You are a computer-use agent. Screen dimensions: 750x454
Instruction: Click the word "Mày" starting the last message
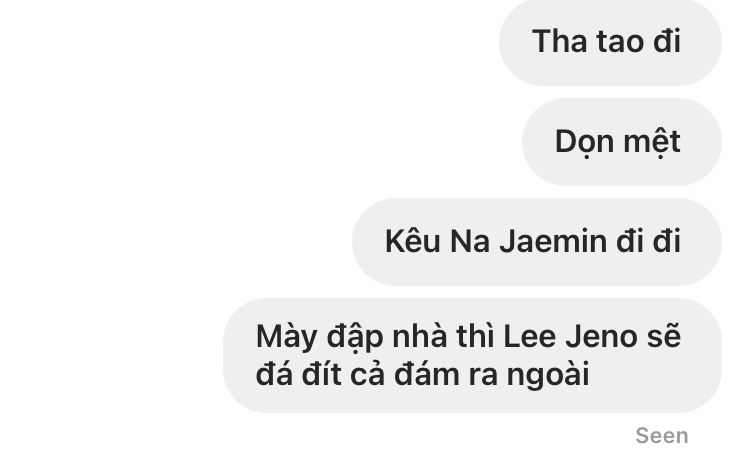[287, 338]
